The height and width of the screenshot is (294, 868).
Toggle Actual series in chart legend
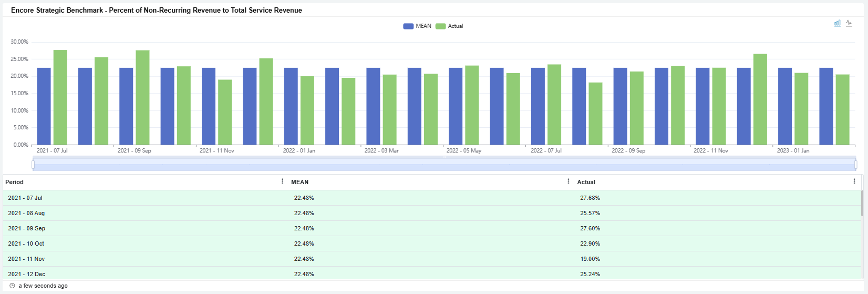click(450, 26)
